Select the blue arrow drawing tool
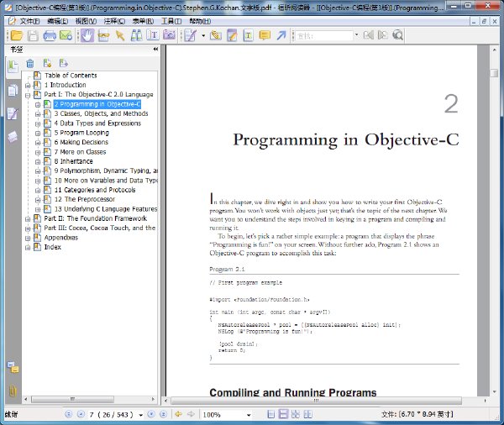This screenshot has height=425, width=504. click(x=281, y=35)
